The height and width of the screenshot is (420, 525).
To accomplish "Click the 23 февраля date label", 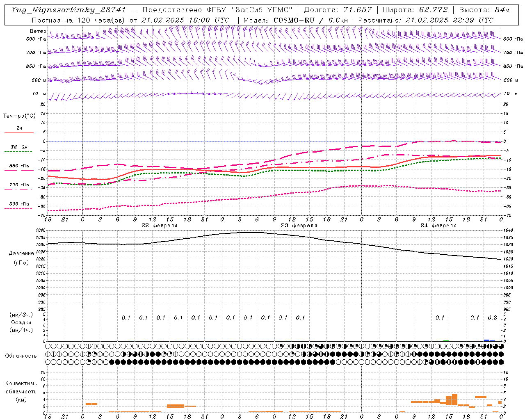I will (299, 226).
